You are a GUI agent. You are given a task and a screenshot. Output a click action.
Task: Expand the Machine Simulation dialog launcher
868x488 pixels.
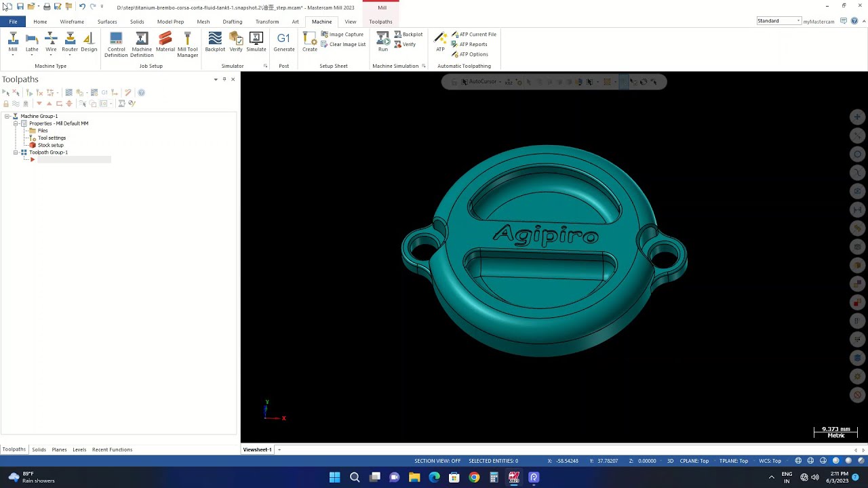click(424, 66)
